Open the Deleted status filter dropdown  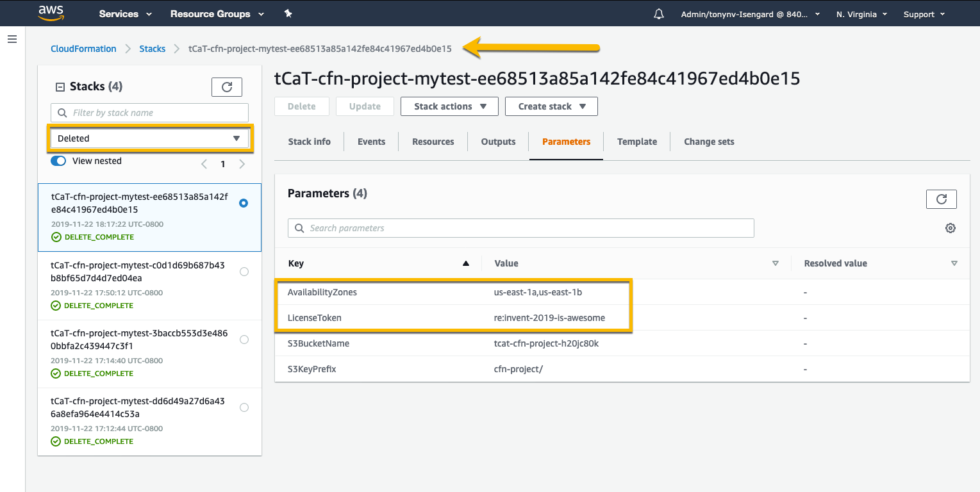point(149,138)
